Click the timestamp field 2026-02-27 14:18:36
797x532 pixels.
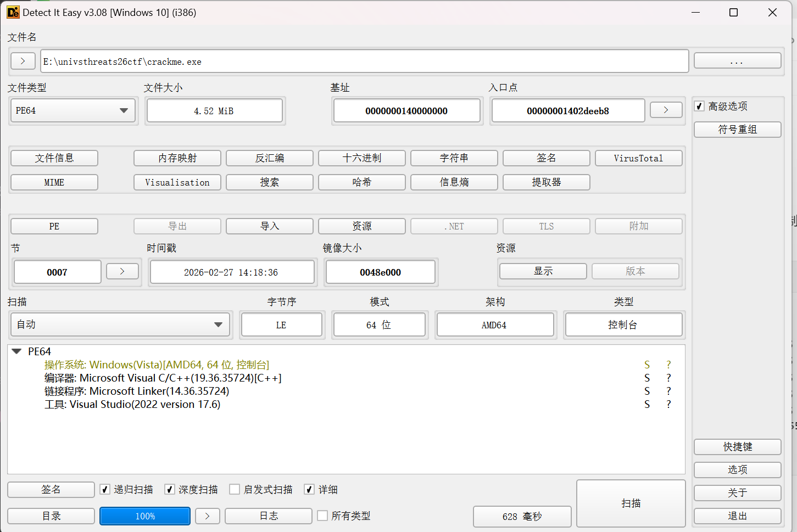[x=232, y=272]
